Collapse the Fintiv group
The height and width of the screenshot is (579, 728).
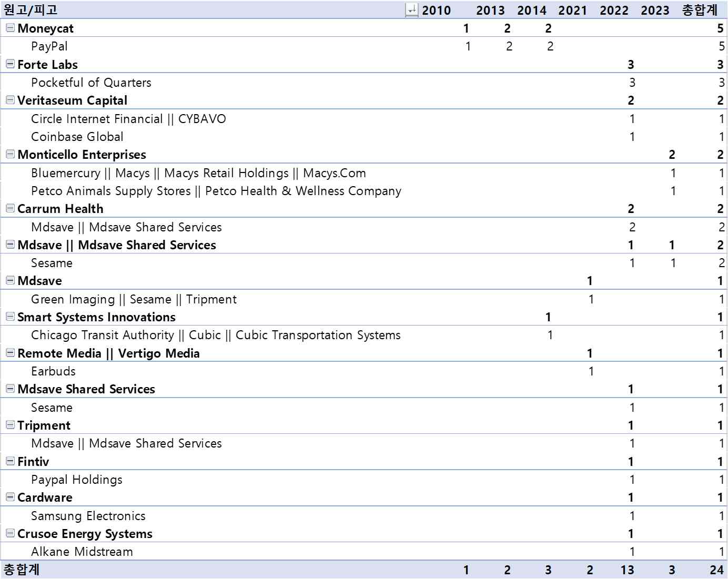coord(10,461)
